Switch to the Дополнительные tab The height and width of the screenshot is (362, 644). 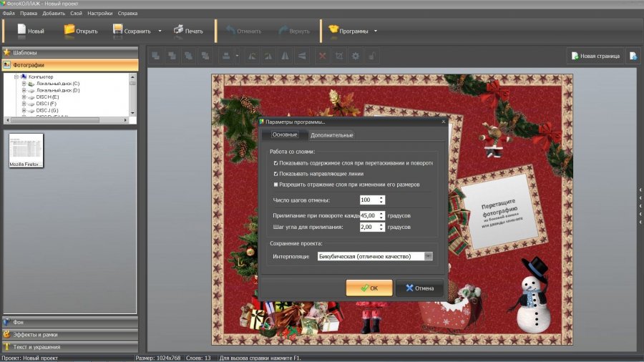[x=331, y=135]
